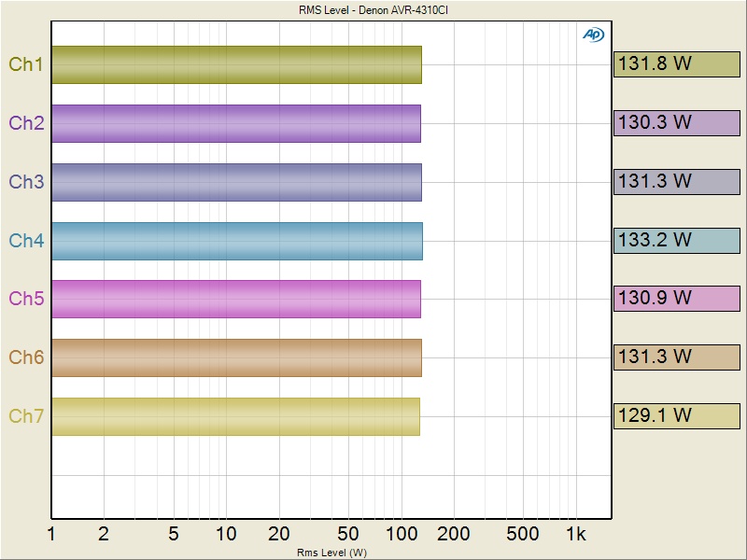Select the 130.3 W reading box
This screenshot has height=560, width=747.
click(677, 123)
